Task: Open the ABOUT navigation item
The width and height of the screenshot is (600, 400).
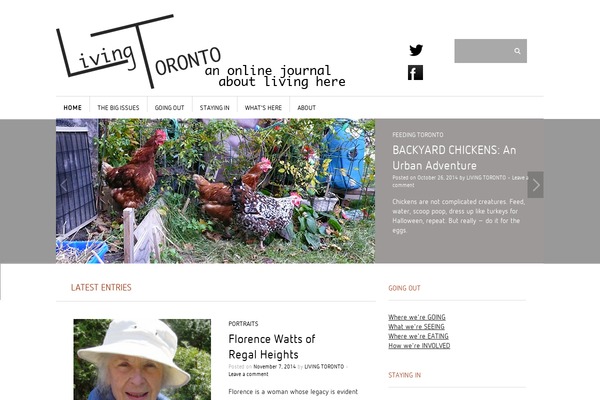Action: [x=307, y=108]
